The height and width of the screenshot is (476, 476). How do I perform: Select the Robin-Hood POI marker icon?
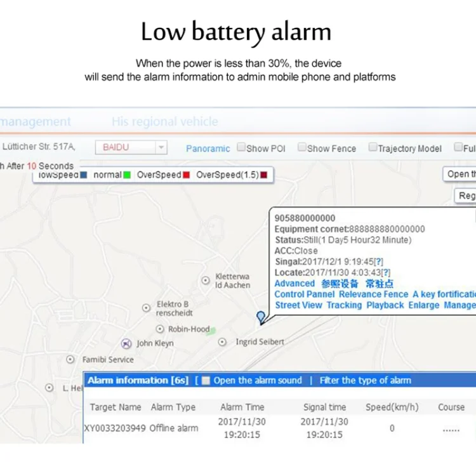[160, 329]
